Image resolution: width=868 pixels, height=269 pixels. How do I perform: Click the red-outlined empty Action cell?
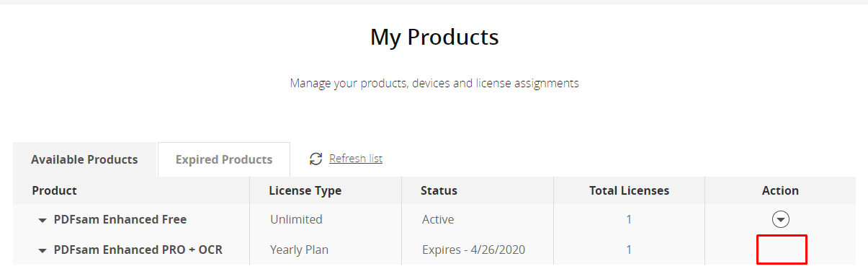(781, 250)
